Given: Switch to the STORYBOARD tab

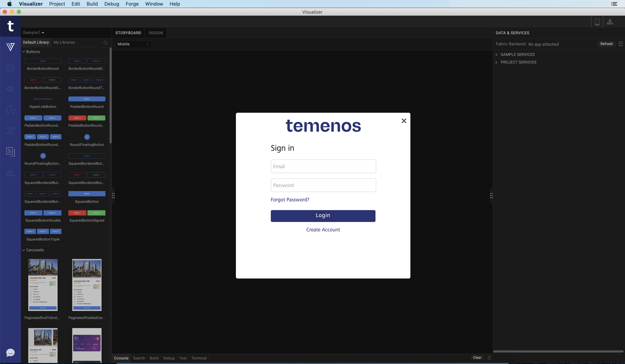Looking at the screenshot, I should click(128, 33).
